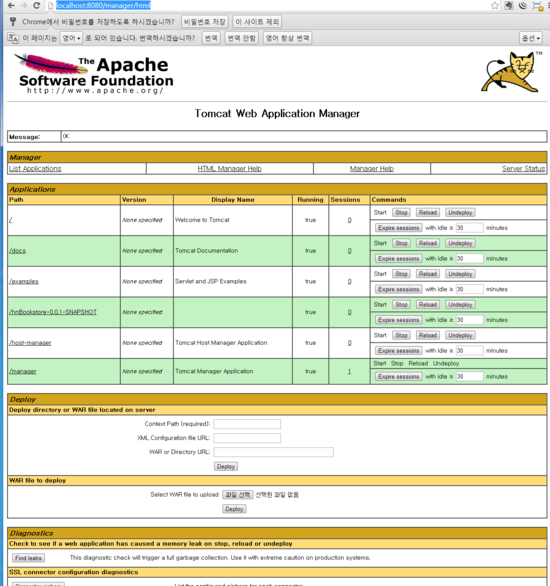Stop the Welcome to Tomcat application
550x586 pixels.
tap(401, 212)
